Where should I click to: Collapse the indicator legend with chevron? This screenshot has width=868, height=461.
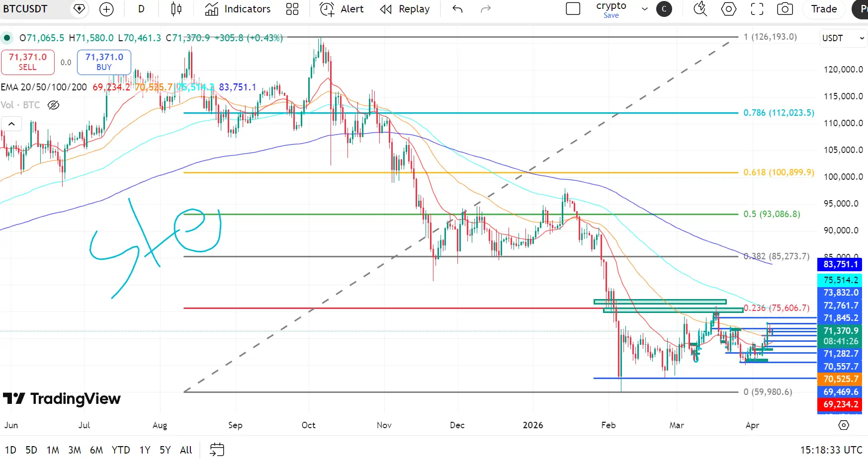coord(11,124)
